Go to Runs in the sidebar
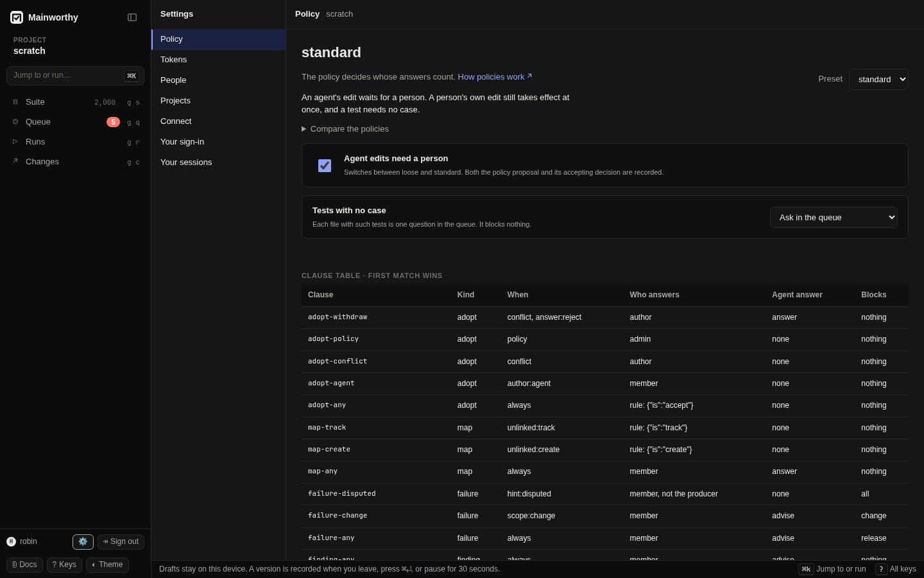 click(x=75, y=142)
